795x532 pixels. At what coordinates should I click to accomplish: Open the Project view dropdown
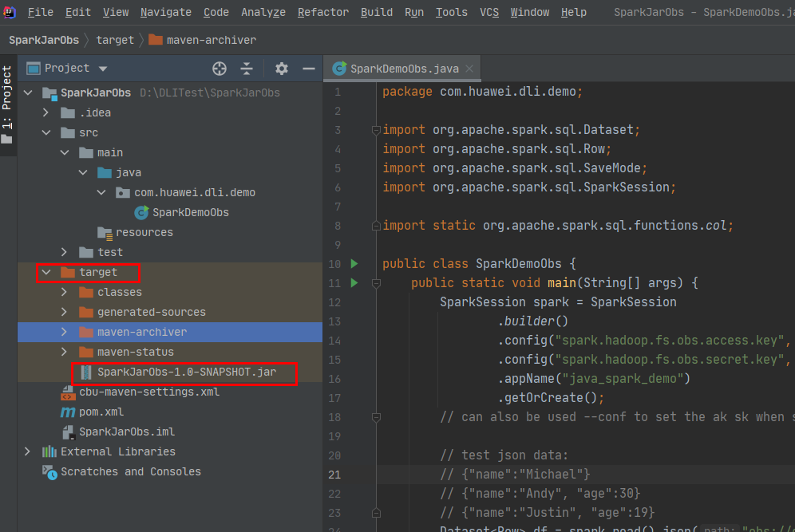click(103, 69)
